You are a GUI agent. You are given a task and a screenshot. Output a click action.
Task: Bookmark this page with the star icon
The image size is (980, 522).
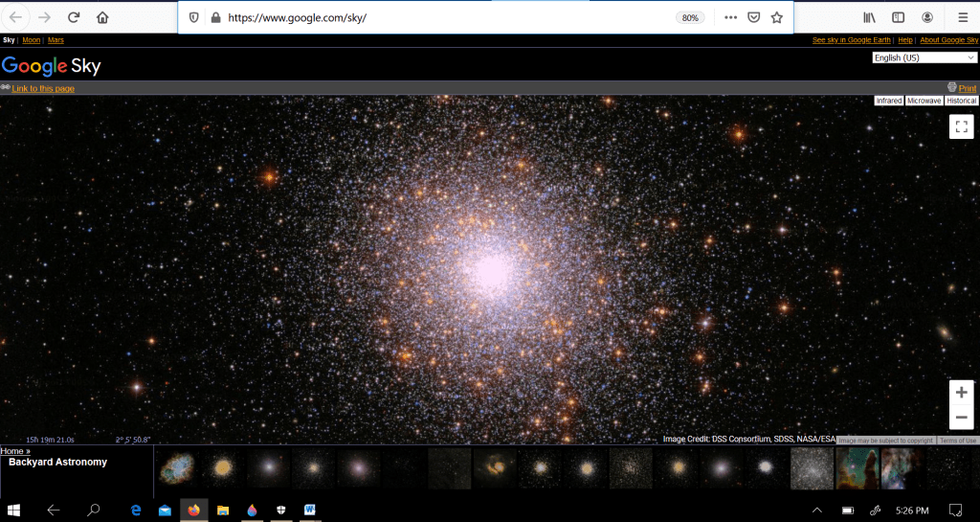pos(777,17)
